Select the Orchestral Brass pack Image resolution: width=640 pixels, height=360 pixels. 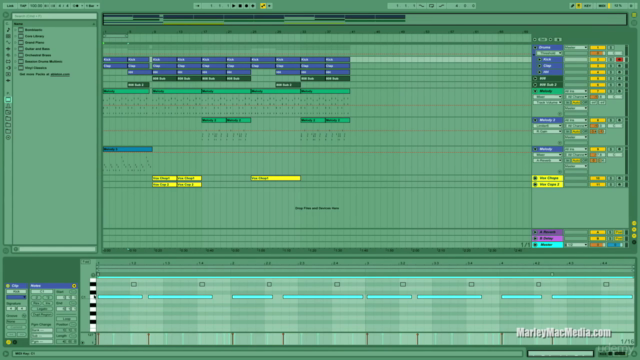click(38, 55)
